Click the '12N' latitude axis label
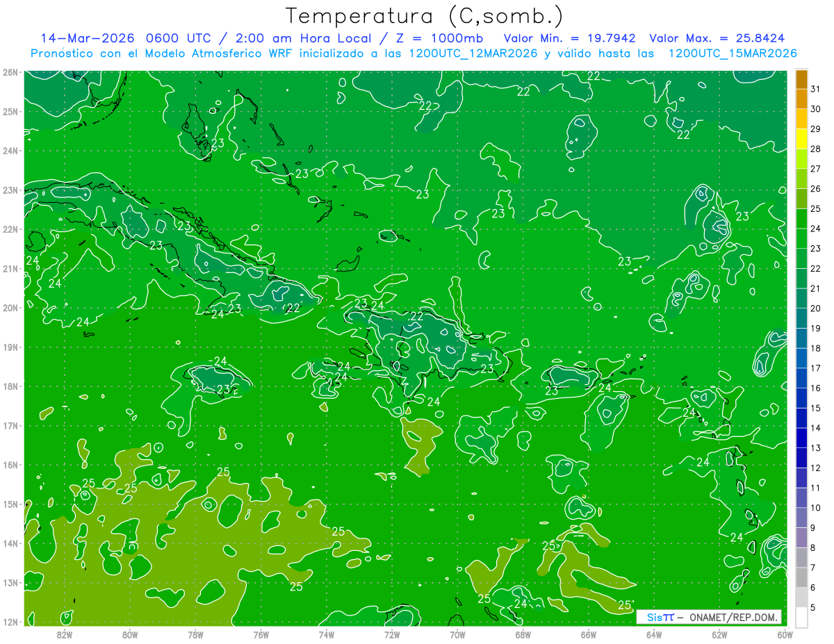Viewport: 834px width, 644px height. click(x=10, y=622)
